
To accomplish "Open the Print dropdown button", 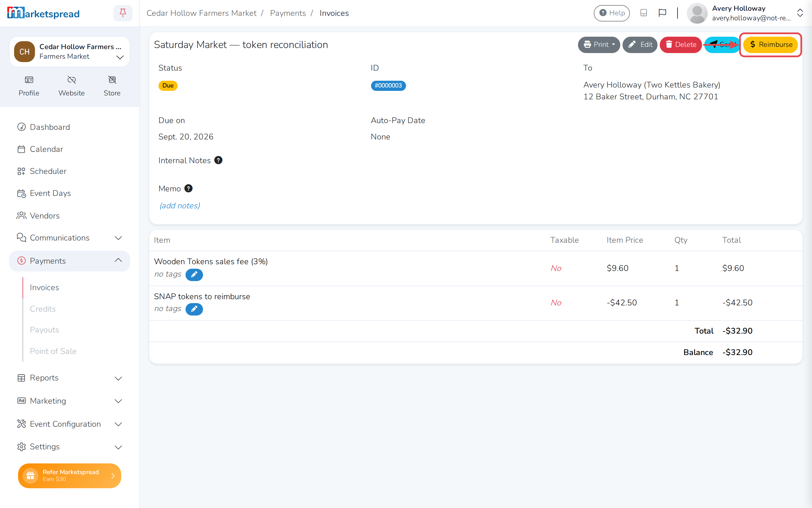I will 599,45.
